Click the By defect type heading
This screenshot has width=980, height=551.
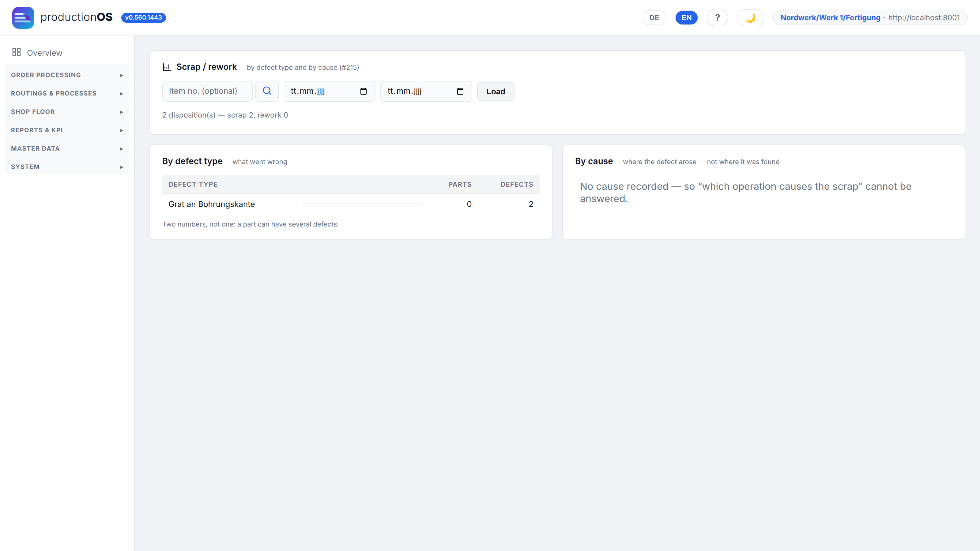coord(192,161)
